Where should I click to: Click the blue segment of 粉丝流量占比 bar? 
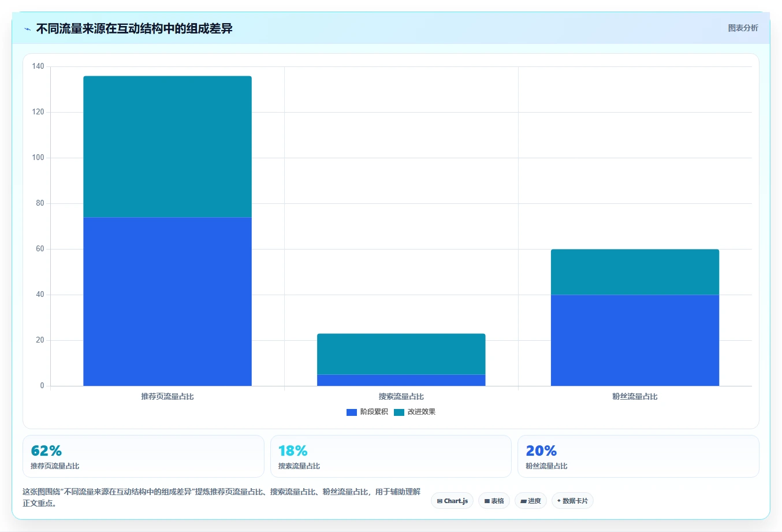(635, 340)
